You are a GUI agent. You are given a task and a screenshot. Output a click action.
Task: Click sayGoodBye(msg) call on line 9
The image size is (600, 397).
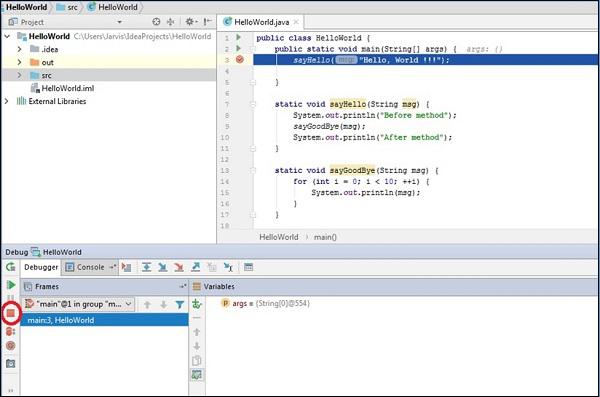tap(329, 126)
